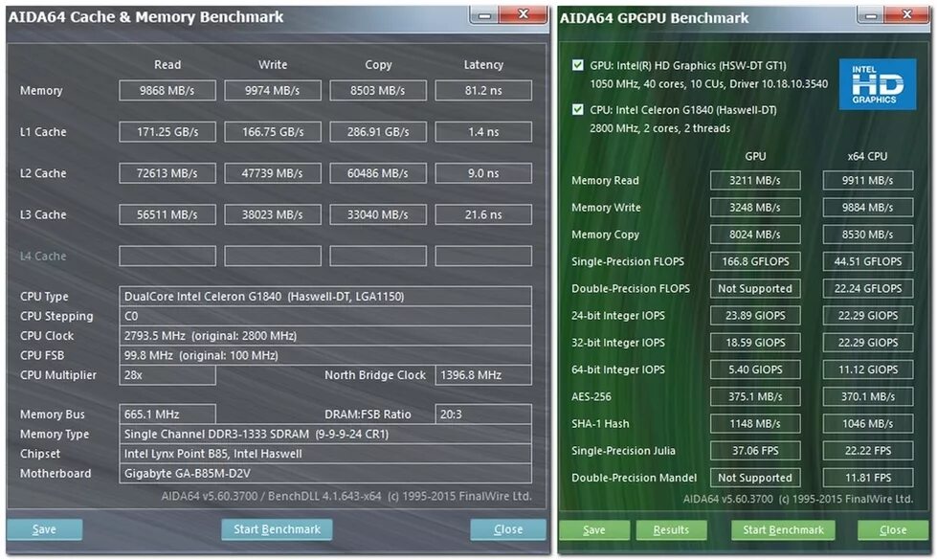Click L1 Cache Read 171.25 GB/s value
The height and width of the screenshot is (560, 937).
(167, 131)
